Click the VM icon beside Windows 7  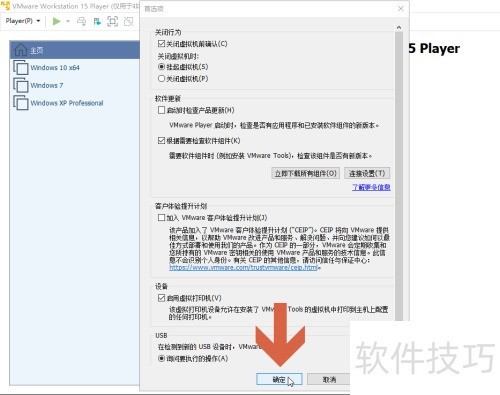tap(21, 85)
